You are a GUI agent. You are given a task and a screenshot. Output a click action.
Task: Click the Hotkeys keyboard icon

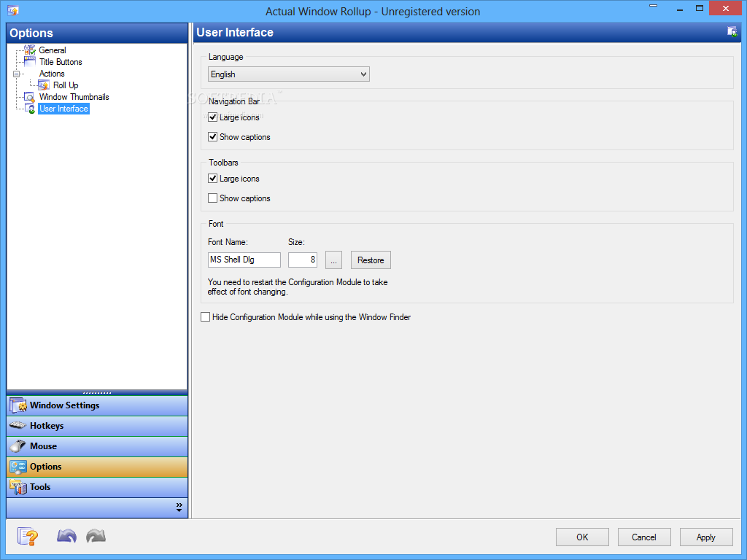(x=18, y=425)
